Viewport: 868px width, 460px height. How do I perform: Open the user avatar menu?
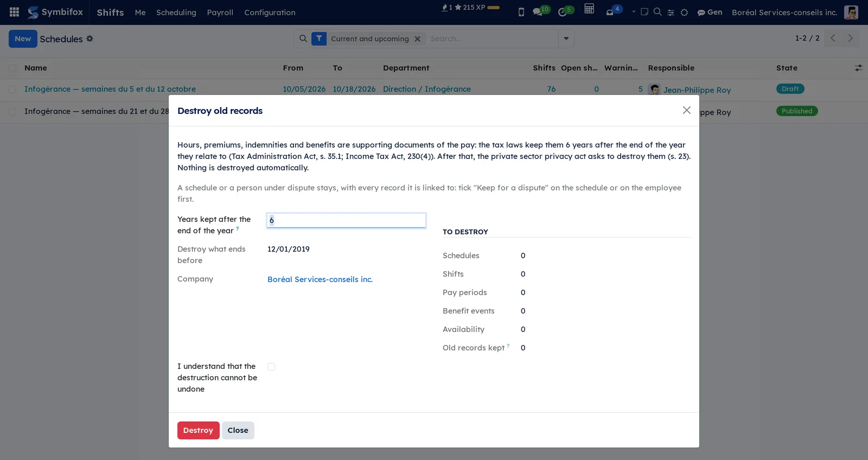click(851, 12)
